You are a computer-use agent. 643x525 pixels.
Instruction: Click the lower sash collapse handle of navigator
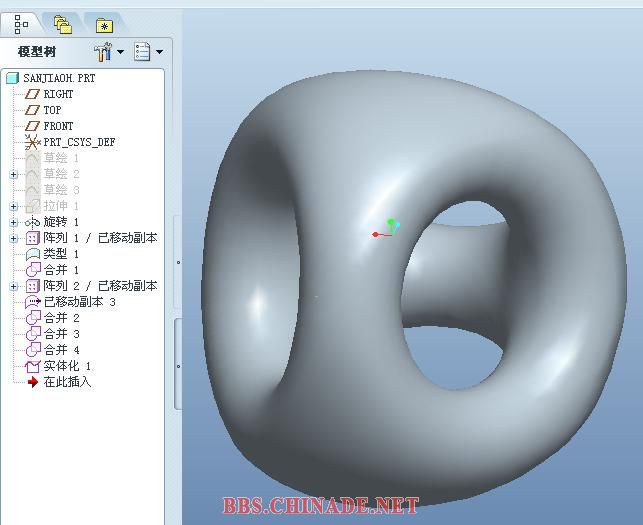178,365
